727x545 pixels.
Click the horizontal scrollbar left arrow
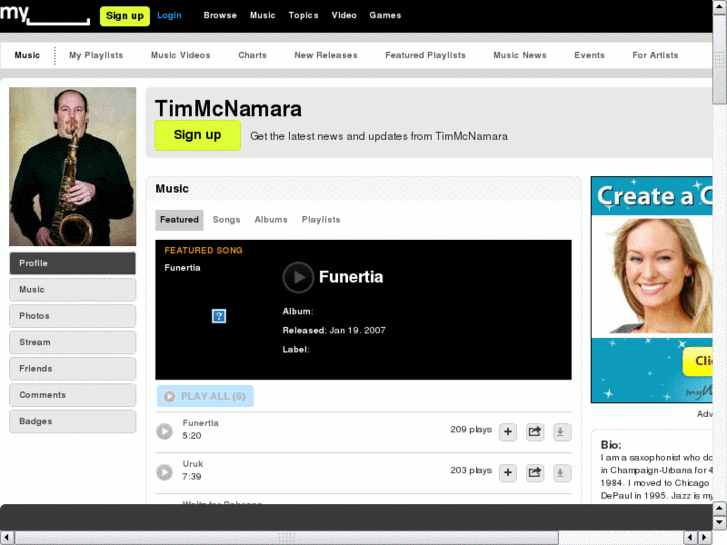click(6, 538)
